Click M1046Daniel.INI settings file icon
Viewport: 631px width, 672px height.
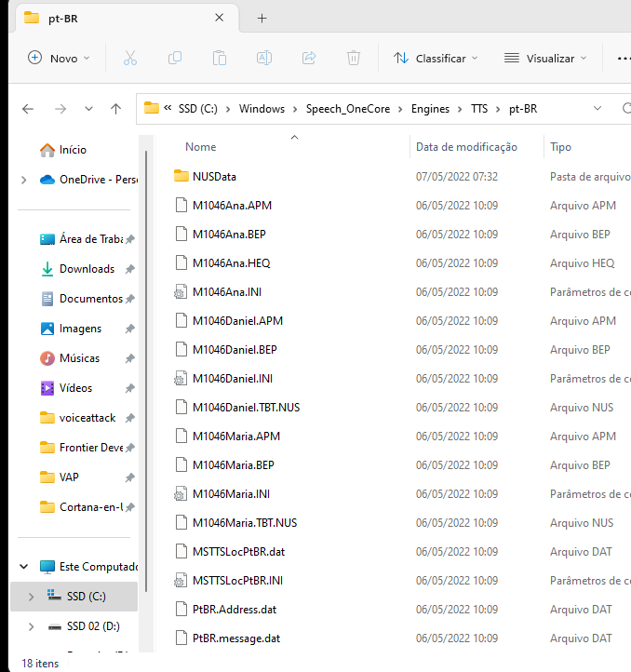coord(181,379)
